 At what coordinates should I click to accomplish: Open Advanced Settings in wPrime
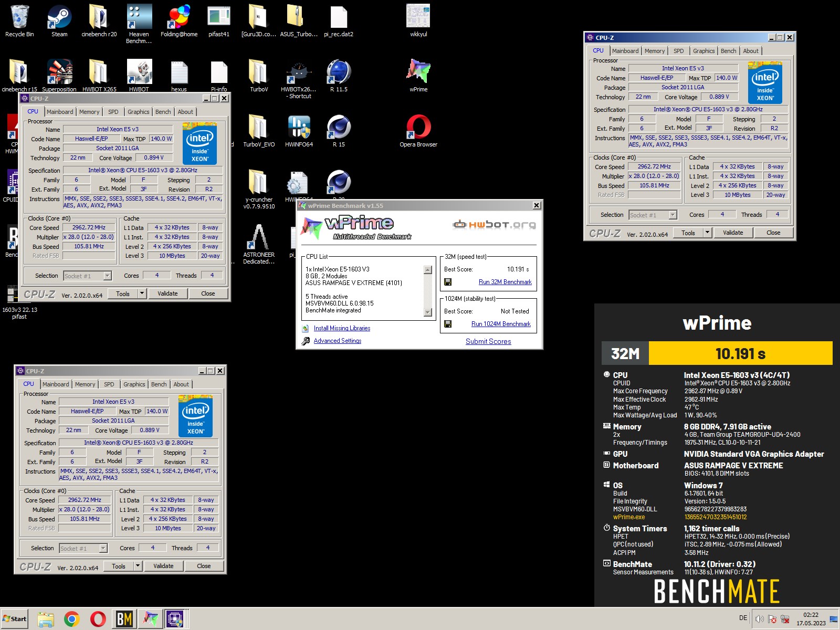[338, 341]
